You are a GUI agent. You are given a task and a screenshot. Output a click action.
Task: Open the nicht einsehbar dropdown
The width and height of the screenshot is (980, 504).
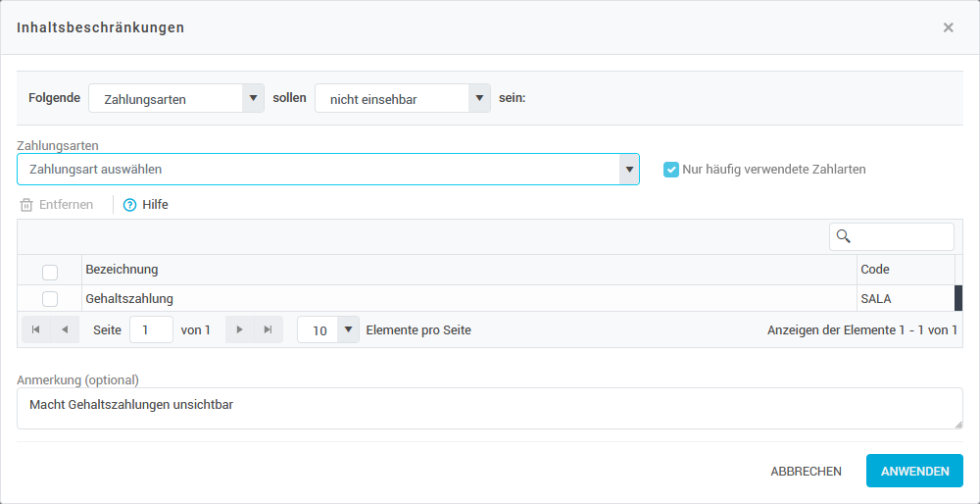point(479,98)
